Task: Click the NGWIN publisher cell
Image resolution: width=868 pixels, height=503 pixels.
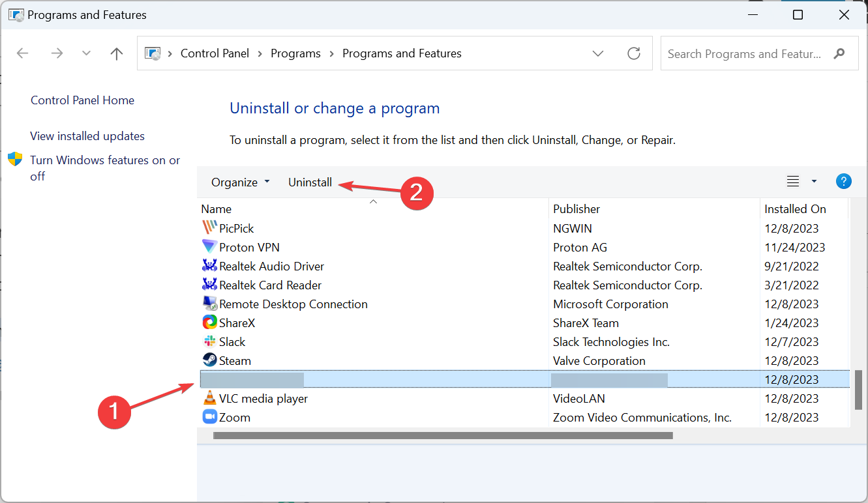Action: tap(573, 228)
